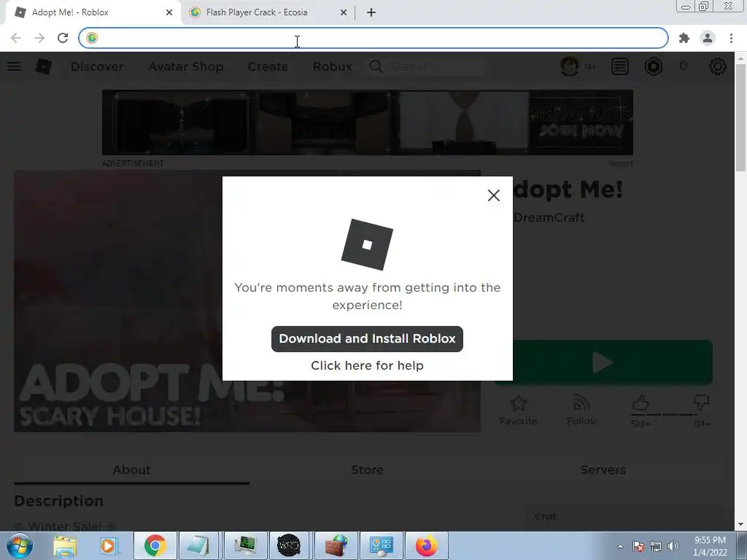Viewport: 747px width, 560px height.
Task: Open Windows Media Player from taskbar
Action: 108,545
